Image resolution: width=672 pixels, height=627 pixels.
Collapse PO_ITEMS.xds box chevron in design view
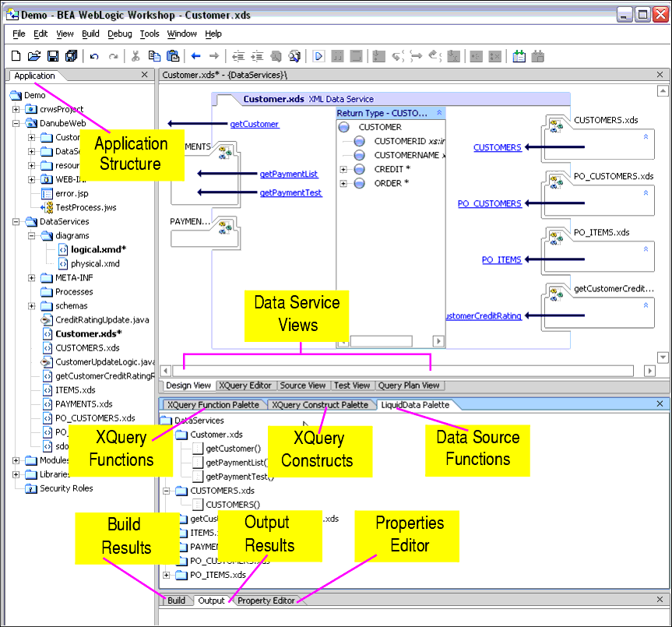click(646, 248)
